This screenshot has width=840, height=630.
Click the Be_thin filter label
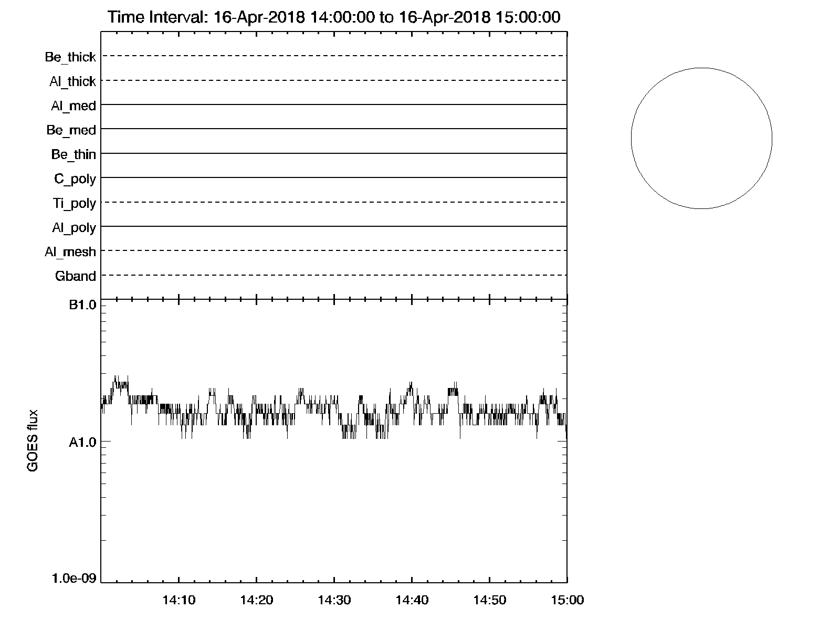pos(73,154)
